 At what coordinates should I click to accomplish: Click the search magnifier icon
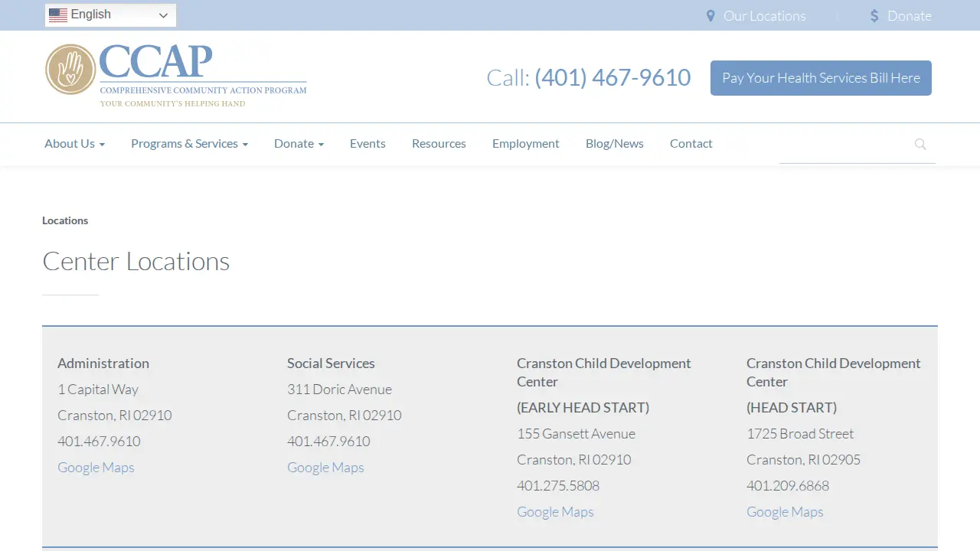tap(920, 144)
